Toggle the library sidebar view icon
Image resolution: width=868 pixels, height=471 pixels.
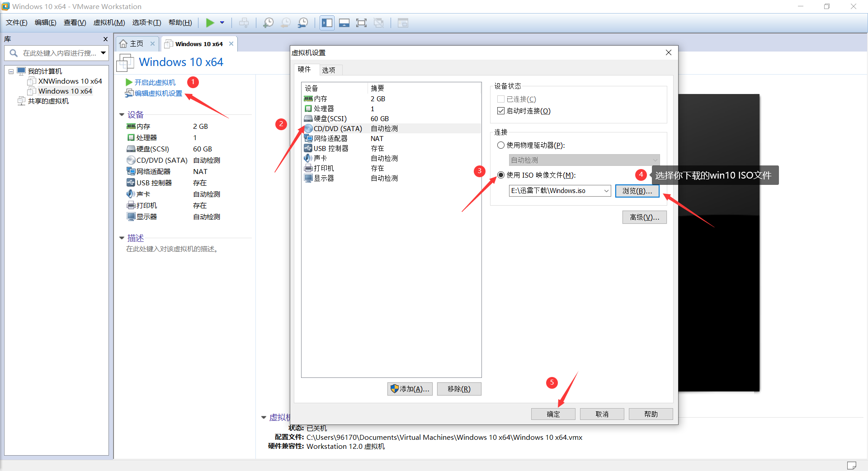pos(327,23)
